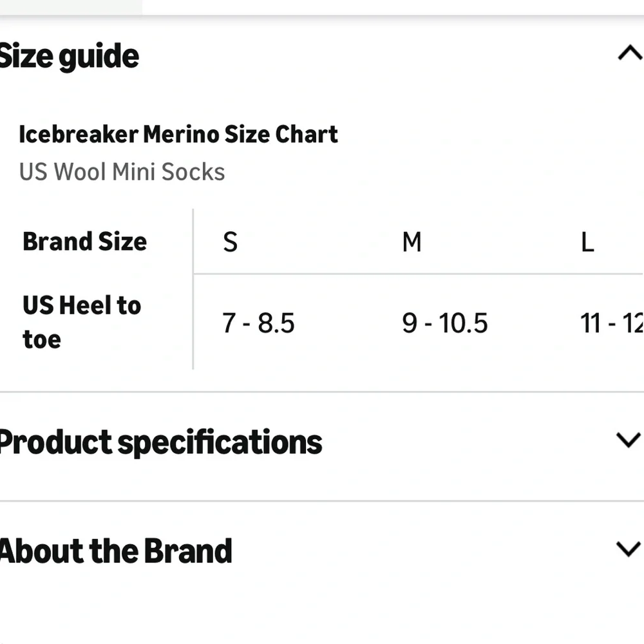Screen dimensions: 644x644
Task: Click the US Wool Mini Socks subtitle
Action: coord(122,172)
